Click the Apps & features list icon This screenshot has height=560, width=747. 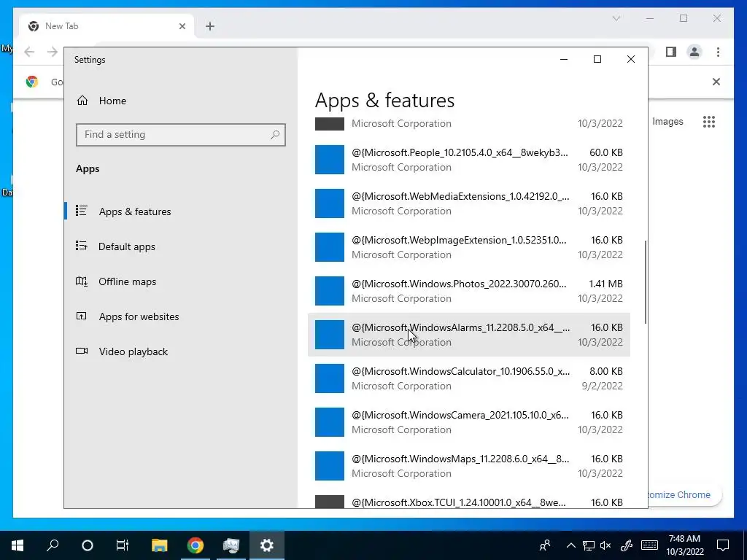tap(82, 211)
